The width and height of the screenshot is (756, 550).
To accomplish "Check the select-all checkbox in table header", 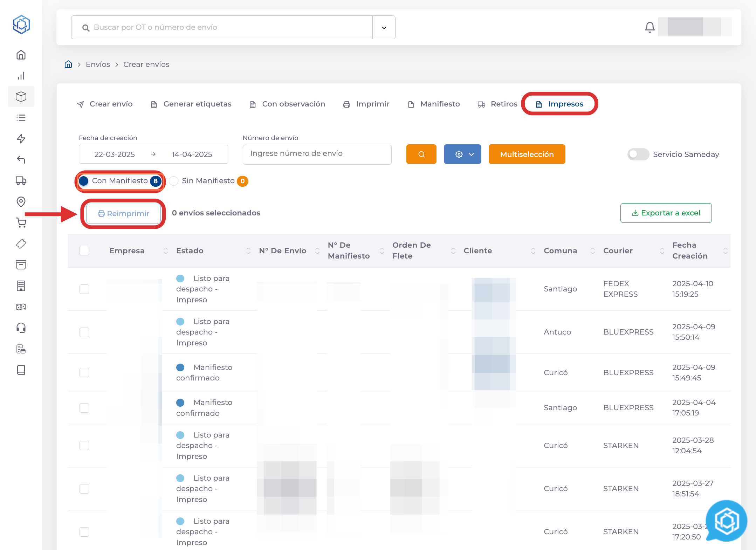I will pos(84,251).
